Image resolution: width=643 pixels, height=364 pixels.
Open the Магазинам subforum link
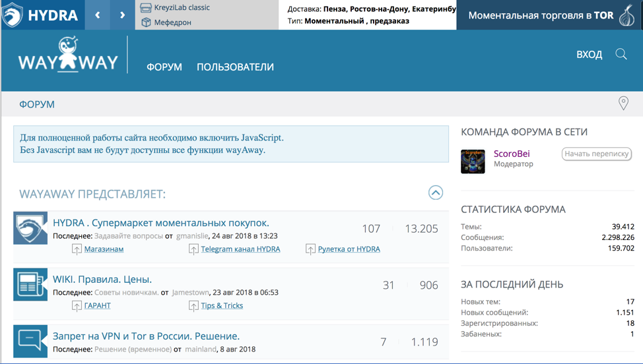(104, 249)
